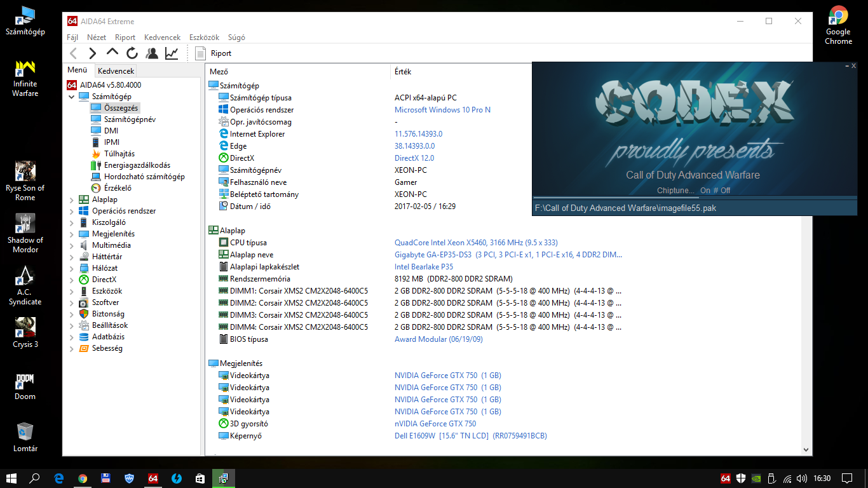Go up one level with the up arrow icon
868x488 pixels.
tap(112, 53)
